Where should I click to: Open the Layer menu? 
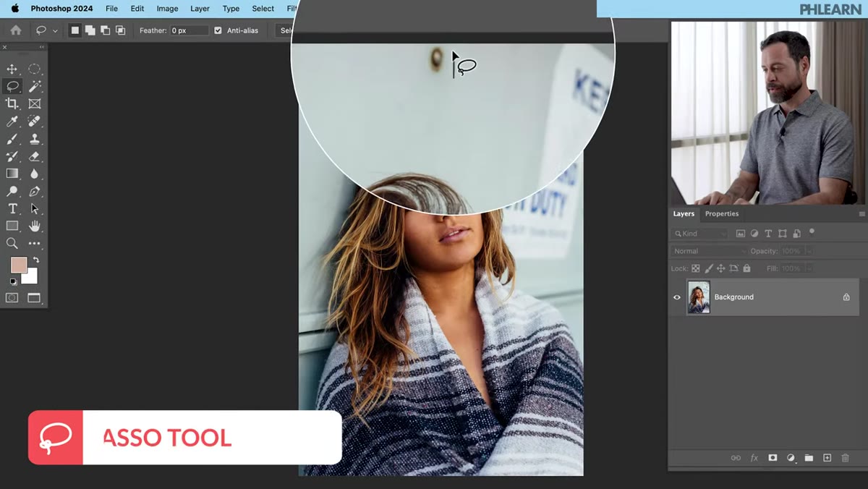(x=200, y=9)
